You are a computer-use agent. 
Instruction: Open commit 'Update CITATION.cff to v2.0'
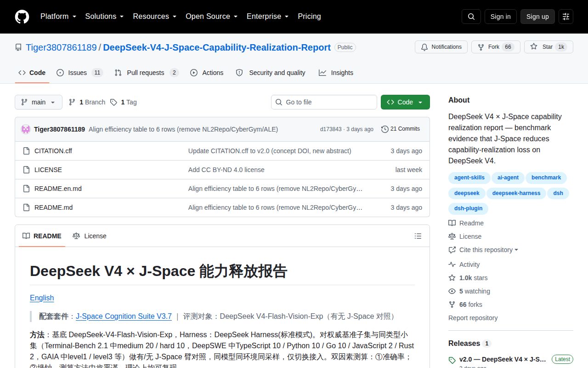pyautogui.click(x=270, y=151)
